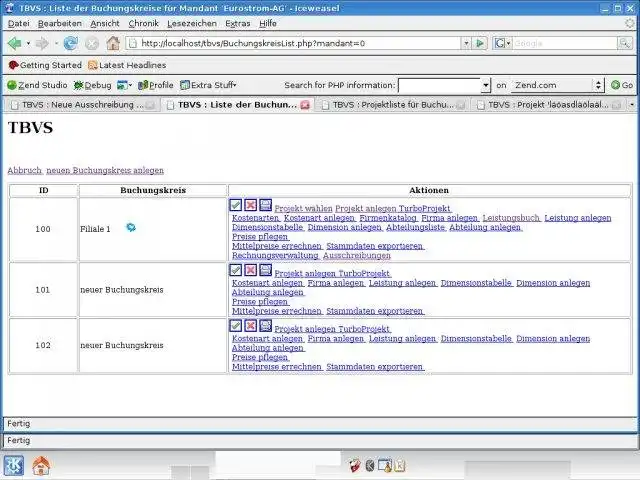Click TurboProjekt link in row 101

pyautogui.click(x=364, y=273)
